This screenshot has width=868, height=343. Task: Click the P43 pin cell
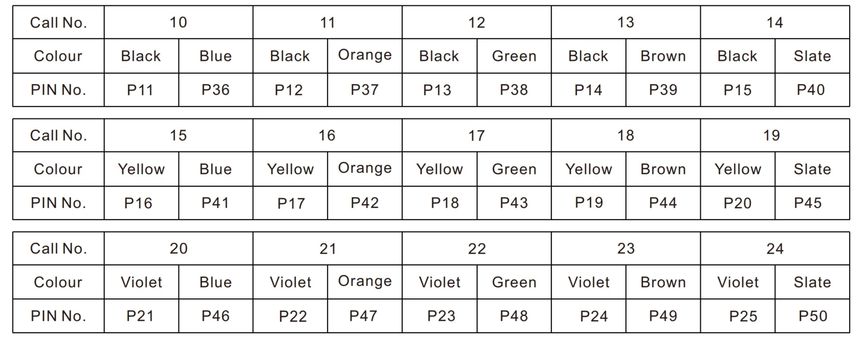[514, 203]
